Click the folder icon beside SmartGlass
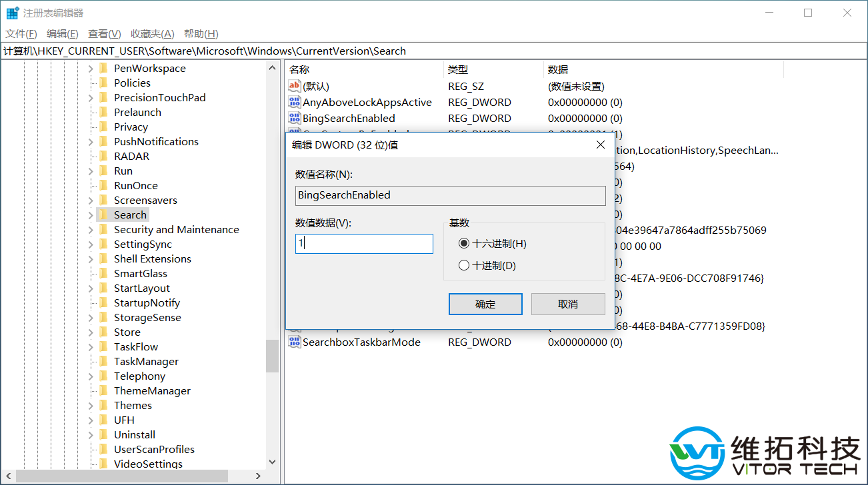Viewport: 868px width, 485px height. pyautogui.click(x=103, y=273)
